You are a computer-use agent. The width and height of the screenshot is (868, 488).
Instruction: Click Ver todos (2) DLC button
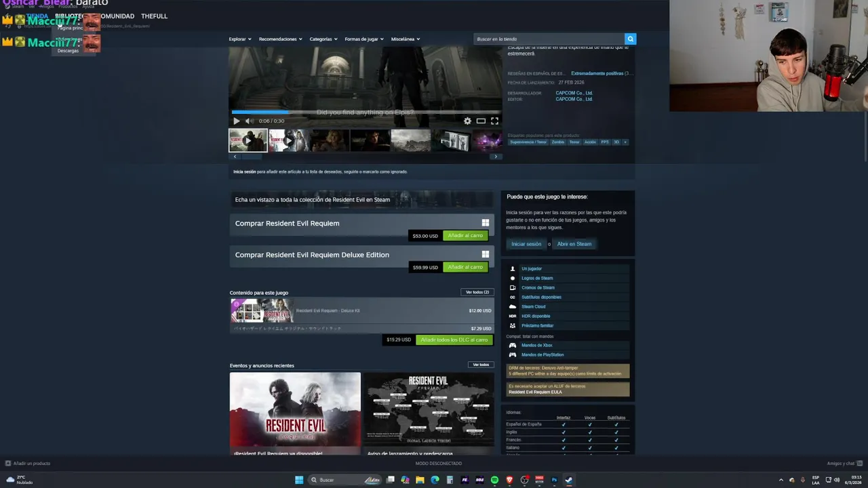[477, 292]
